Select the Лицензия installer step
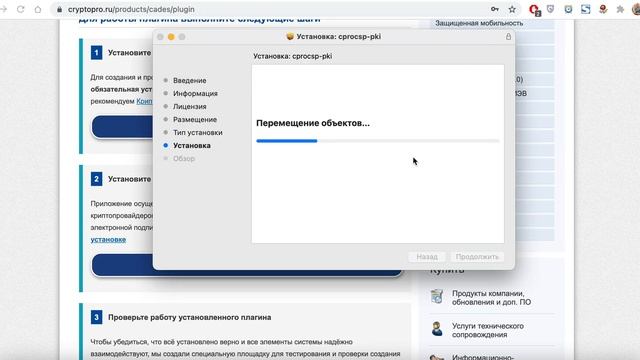Image resolution: width=640 pixels, height=360 pixels. coord(189,107)
